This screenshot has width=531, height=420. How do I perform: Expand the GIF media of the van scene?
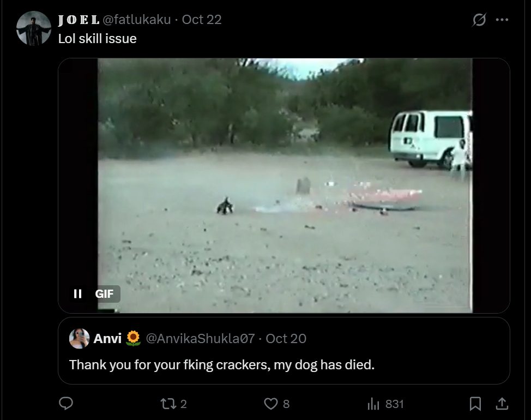[284, 185]
